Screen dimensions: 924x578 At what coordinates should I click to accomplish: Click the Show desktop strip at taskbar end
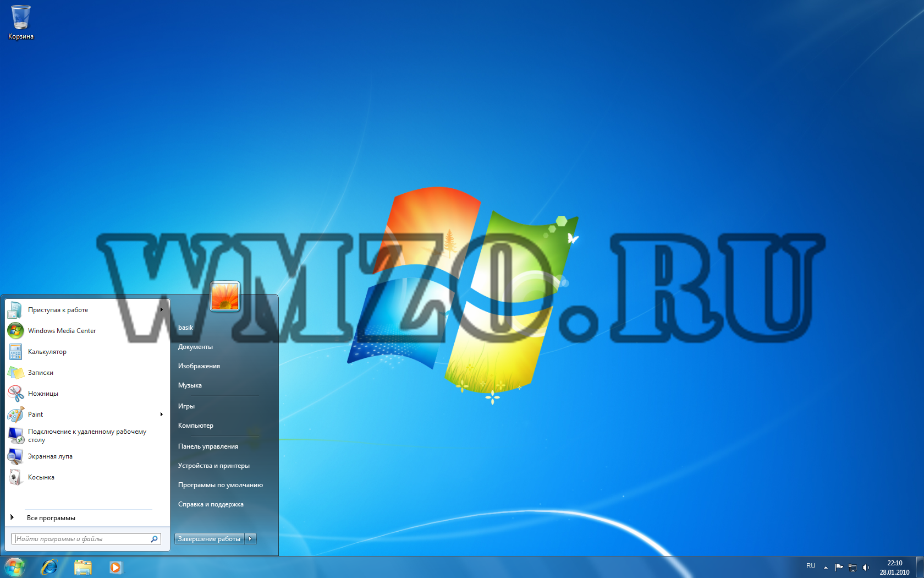click(x=920, y=567)
